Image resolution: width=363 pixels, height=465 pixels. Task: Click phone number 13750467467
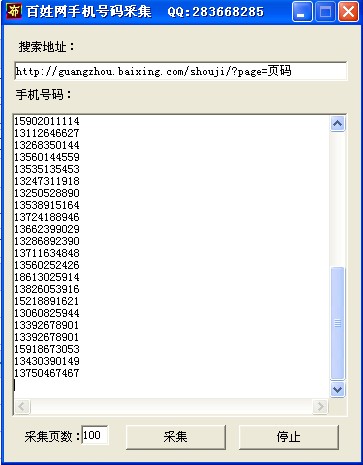pyautogui.click(x=47, y=373)
